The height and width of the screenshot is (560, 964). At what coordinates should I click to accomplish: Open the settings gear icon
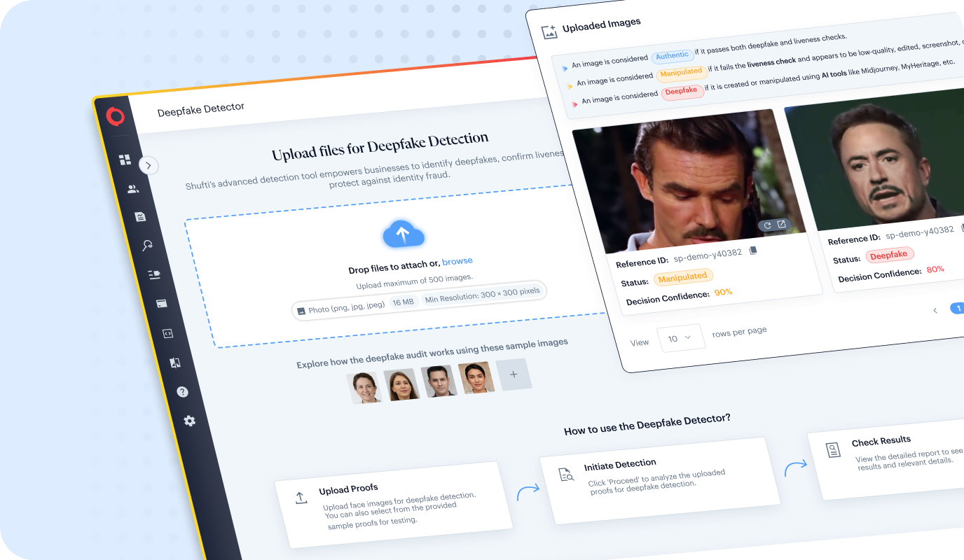(189, 421)
